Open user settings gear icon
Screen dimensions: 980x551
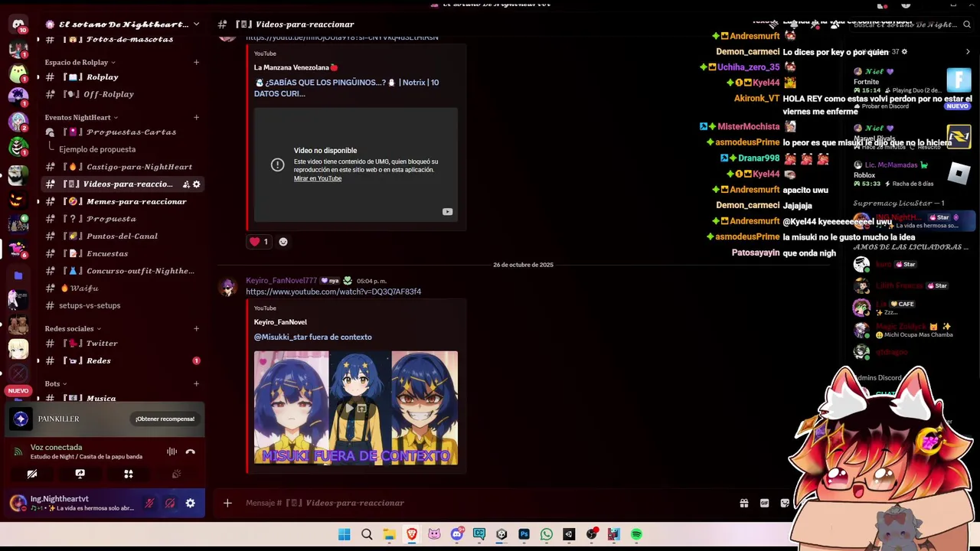pos(190,503)
